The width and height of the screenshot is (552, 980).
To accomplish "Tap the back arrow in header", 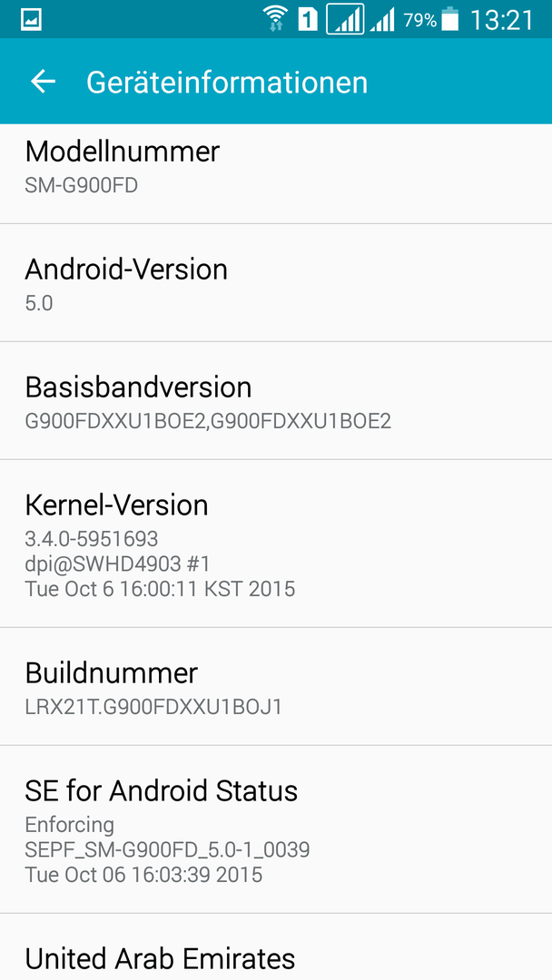I will 44,82.
